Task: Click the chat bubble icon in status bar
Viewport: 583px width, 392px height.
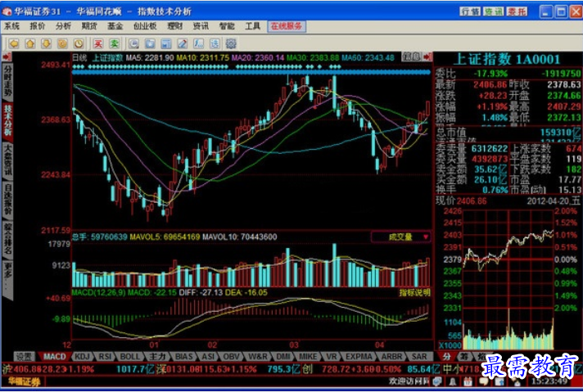Action: click(483, 381)
